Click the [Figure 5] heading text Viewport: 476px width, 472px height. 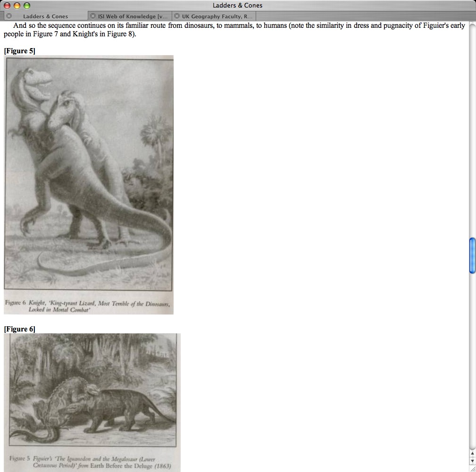point(20,51)
